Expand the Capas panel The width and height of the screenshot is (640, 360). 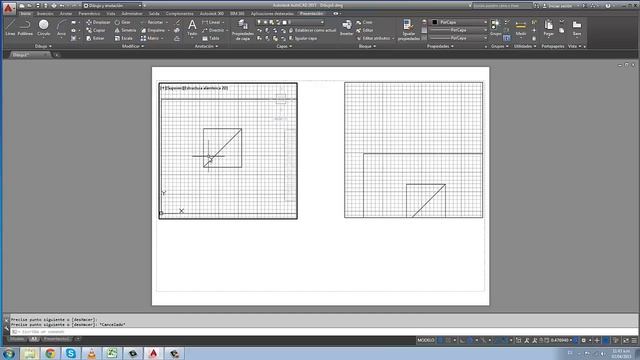click(x=284, y=46)
